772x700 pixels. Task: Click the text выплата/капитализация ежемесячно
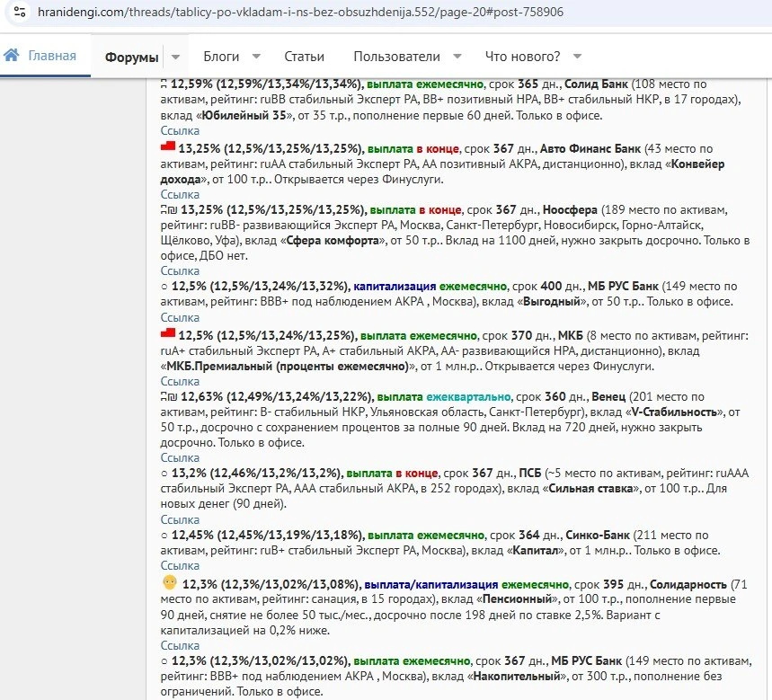coord(466,585)
